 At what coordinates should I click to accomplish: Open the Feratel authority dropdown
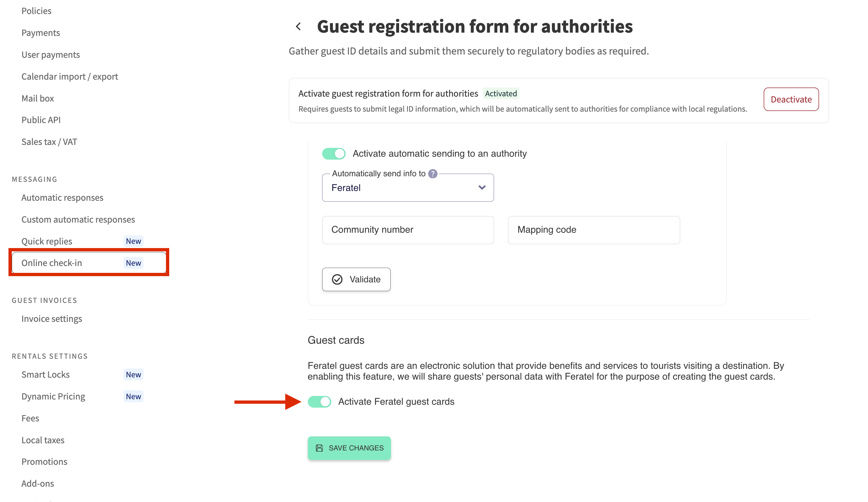pos(403,188)
